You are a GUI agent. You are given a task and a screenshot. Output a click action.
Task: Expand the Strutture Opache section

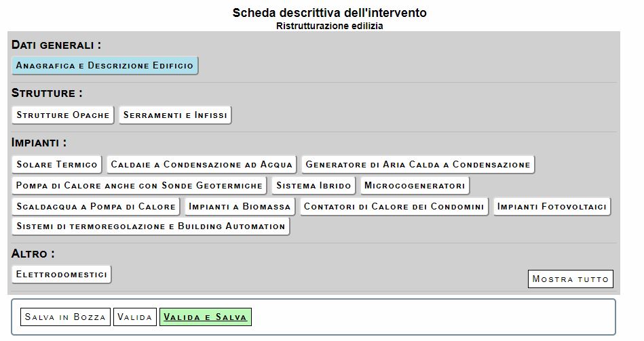(x=63, y=115)
